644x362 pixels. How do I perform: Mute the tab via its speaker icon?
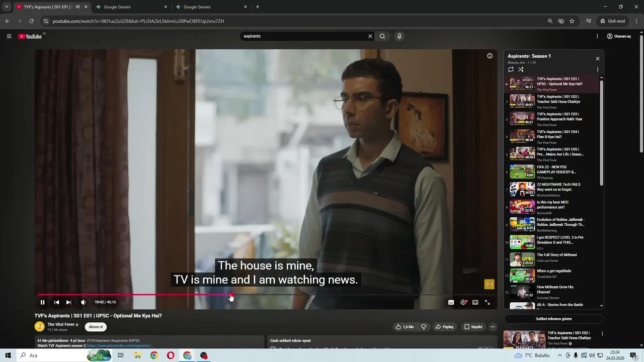[x=77, y=7]
